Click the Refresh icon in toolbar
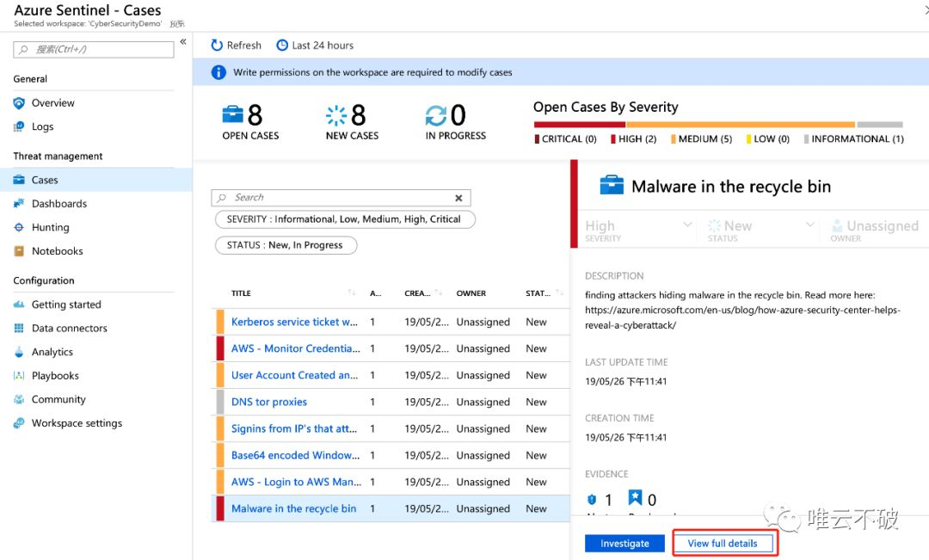 point(217,45)
